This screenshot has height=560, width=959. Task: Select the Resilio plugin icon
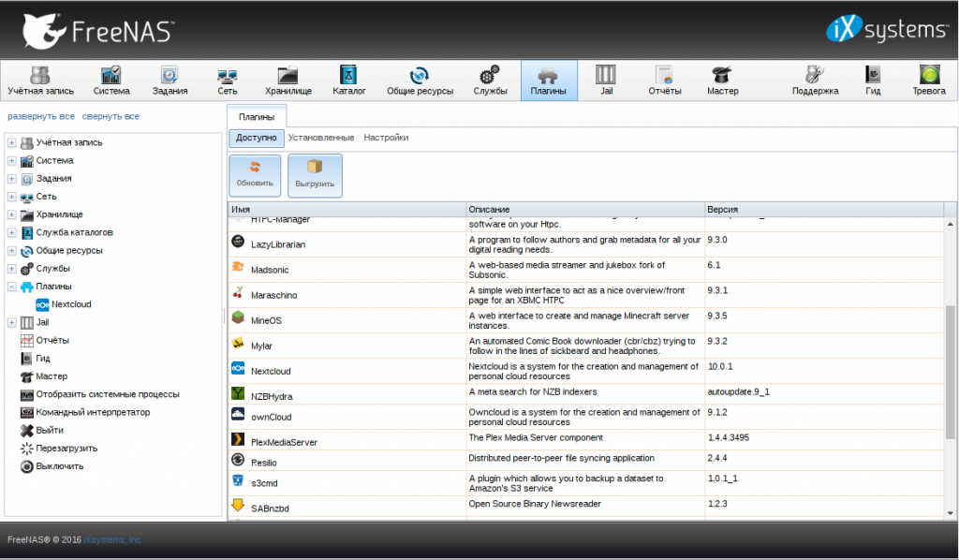[238, 460]
